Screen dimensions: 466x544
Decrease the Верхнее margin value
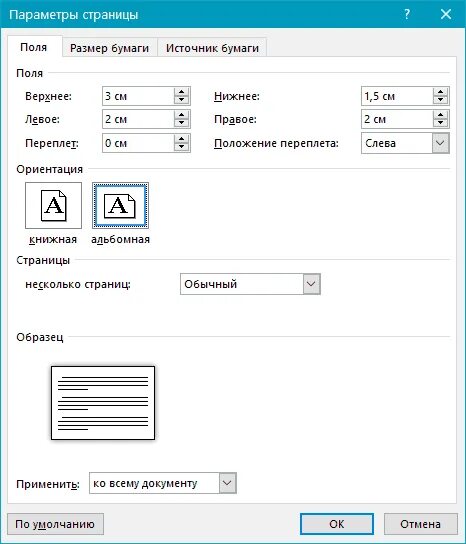pyautogui.click(x=181, y=100)
